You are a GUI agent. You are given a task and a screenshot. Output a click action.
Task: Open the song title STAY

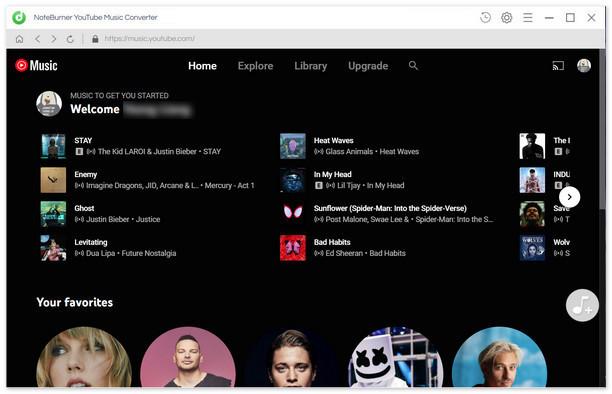[x=83, y=141]
